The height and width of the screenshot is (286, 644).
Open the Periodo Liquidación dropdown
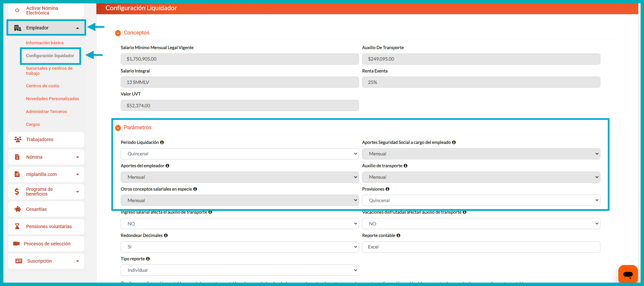239,154
